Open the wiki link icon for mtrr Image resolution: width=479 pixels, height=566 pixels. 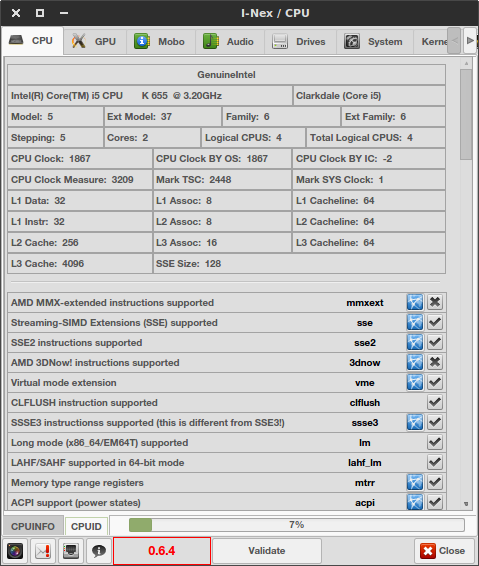415,482
